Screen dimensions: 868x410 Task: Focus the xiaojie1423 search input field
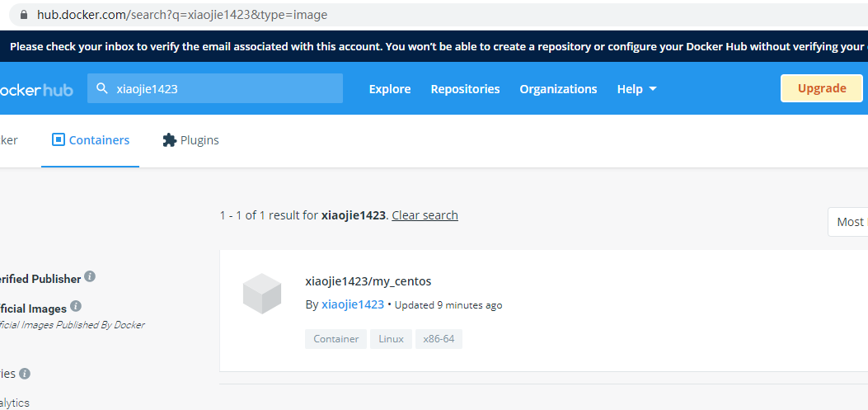[x=215, y=88]
